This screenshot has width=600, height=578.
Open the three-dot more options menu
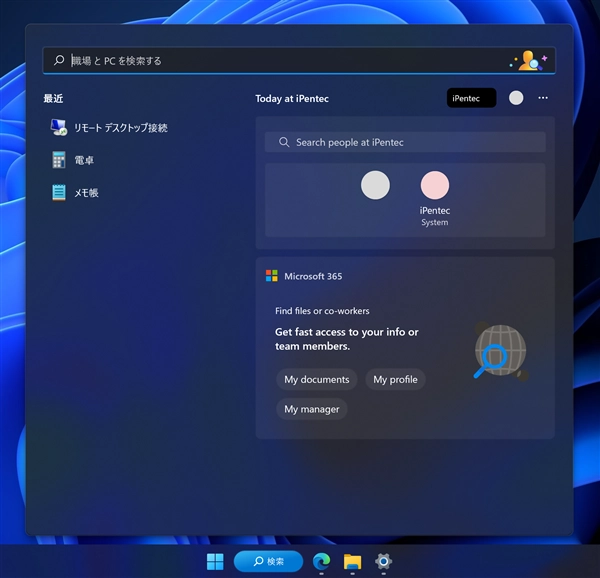tap(543, 98)
